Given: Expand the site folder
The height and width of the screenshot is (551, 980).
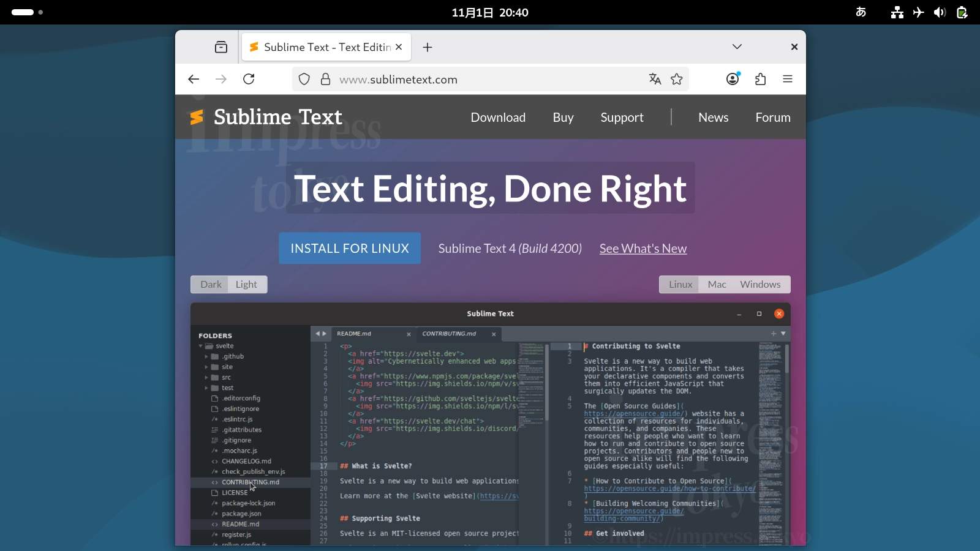Looking at the screenshot, I should coord(206,367).
